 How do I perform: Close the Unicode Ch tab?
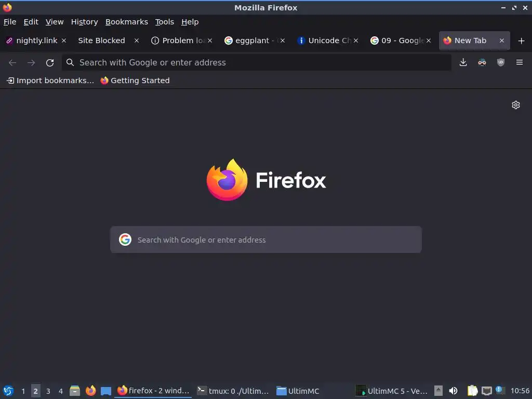click(355, 41)
